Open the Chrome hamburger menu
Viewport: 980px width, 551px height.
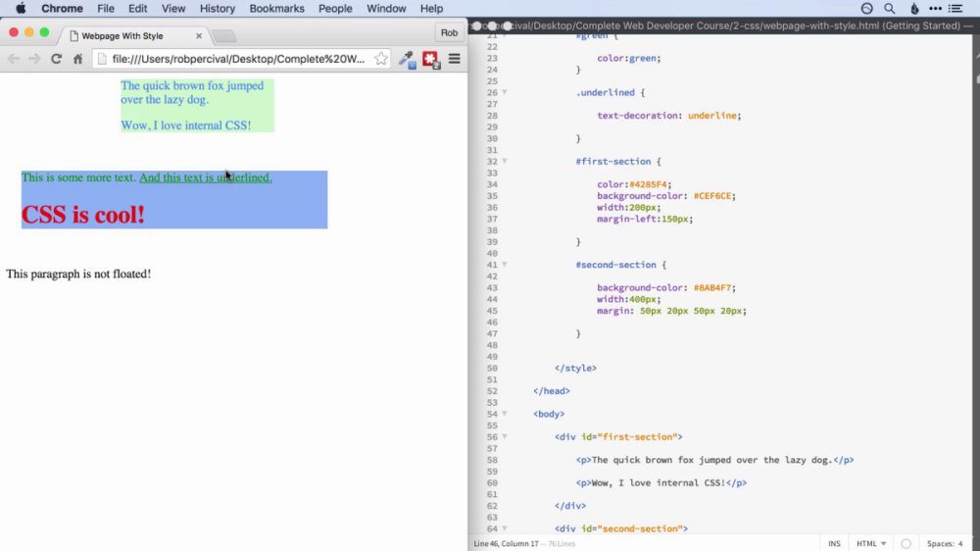(x=455, y=59)
